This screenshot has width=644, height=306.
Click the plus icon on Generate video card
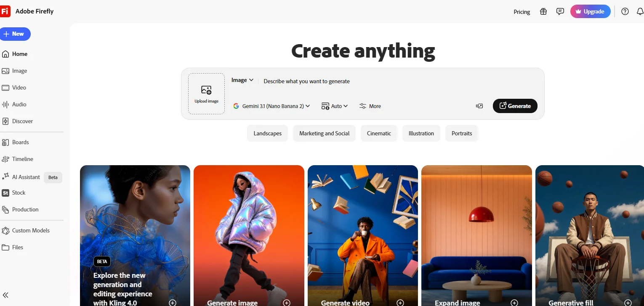pos(400,303)
